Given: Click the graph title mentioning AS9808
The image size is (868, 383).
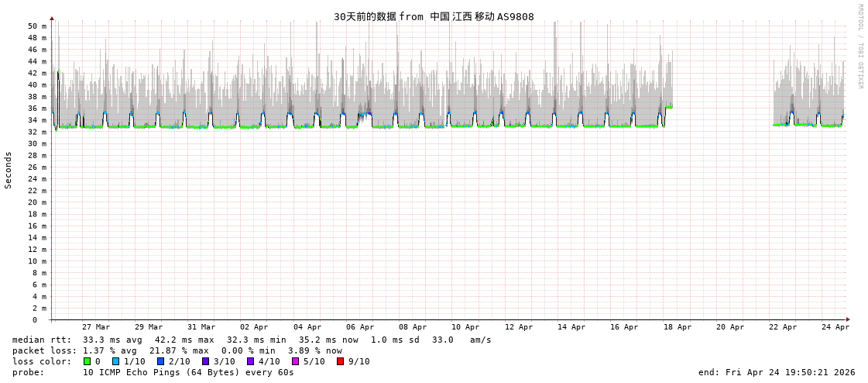Looking at the screenshot, I should click(434, 16).
